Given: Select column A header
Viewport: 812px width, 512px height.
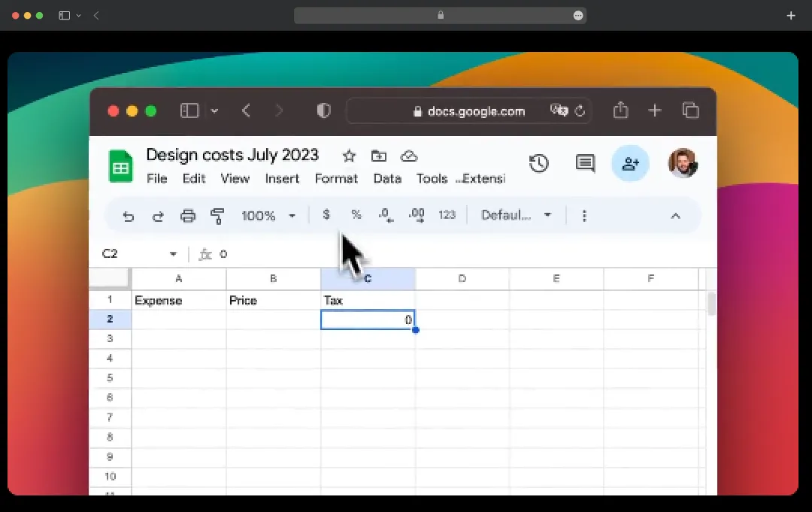Looking at the screenshot, I should 179,278.
